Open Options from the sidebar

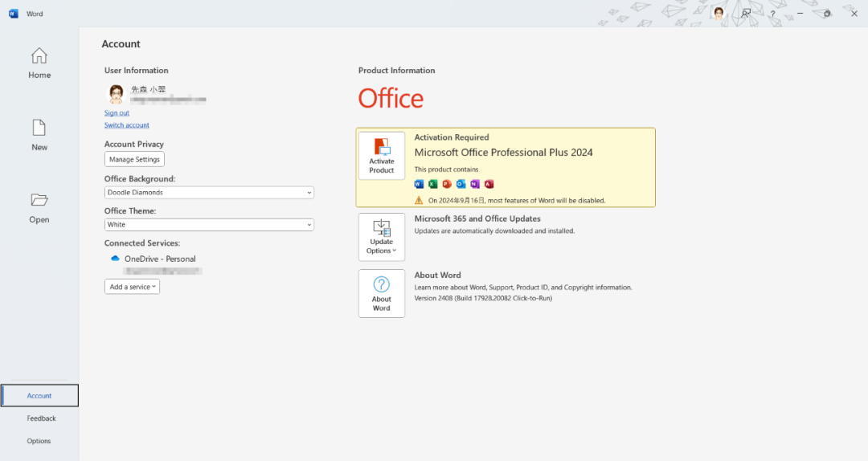[x=39, y=441]
